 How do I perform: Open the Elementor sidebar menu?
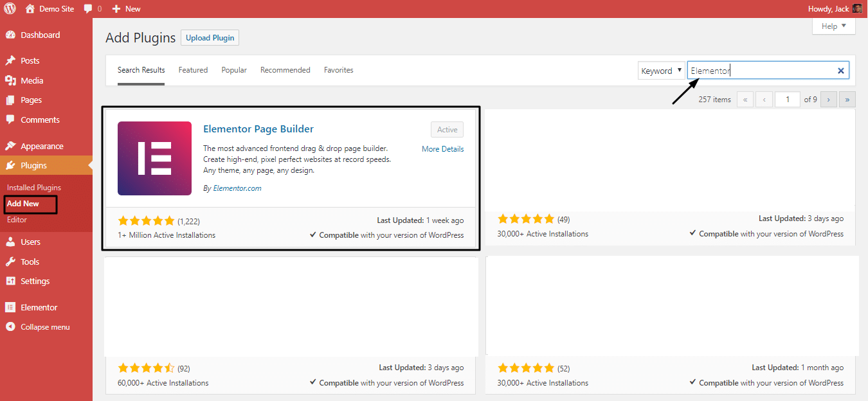pos(39,307)
